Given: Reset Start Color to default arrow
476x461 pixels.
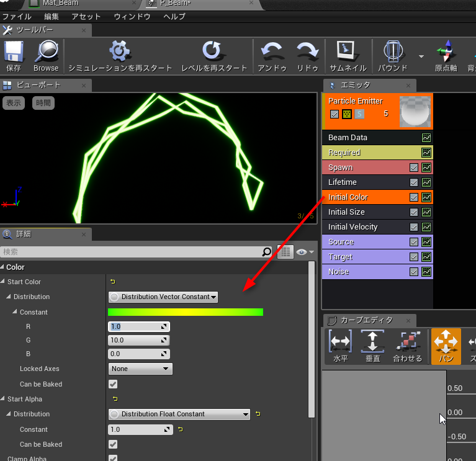Looking at the screenshot, I should pos(113,282).
